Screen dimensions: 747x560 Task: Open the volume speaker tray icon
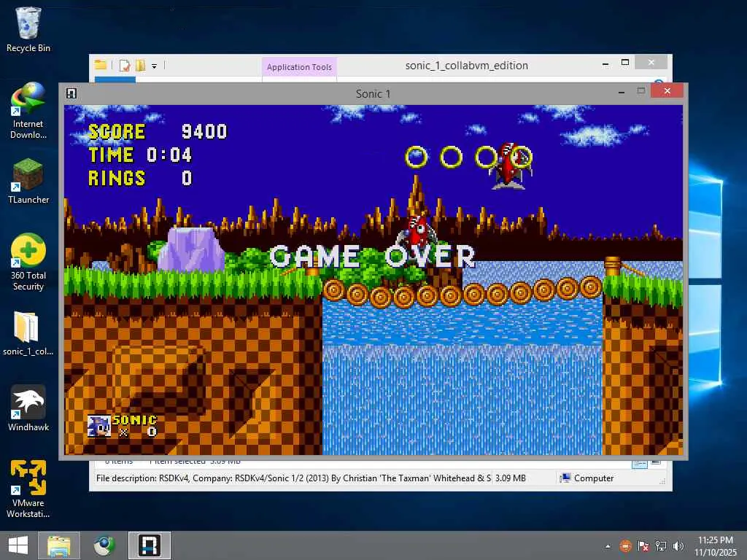[x=678, y=545]
